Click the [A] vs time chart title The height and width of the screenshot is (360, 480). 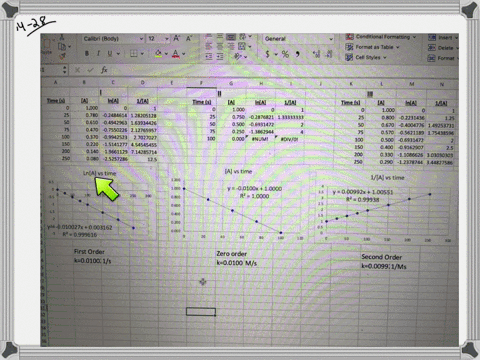click(x=238, y=171)
